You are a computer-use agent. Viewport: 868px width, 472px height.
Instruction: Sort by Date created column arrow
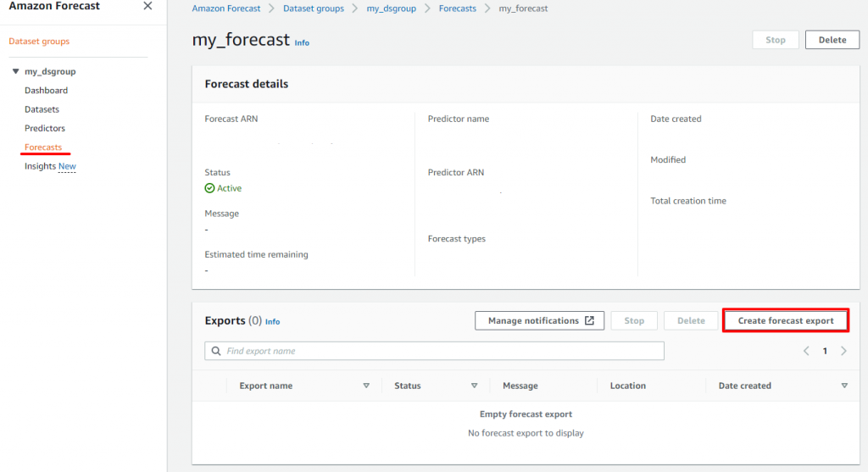pyautogui.click(x=844, y=386)
